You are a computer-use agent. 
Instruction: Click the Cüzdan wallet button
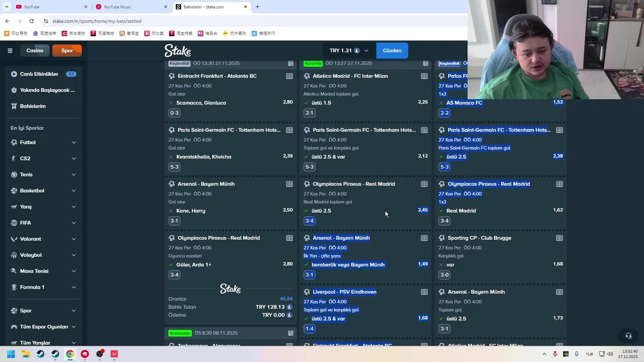tap(392, 51)
